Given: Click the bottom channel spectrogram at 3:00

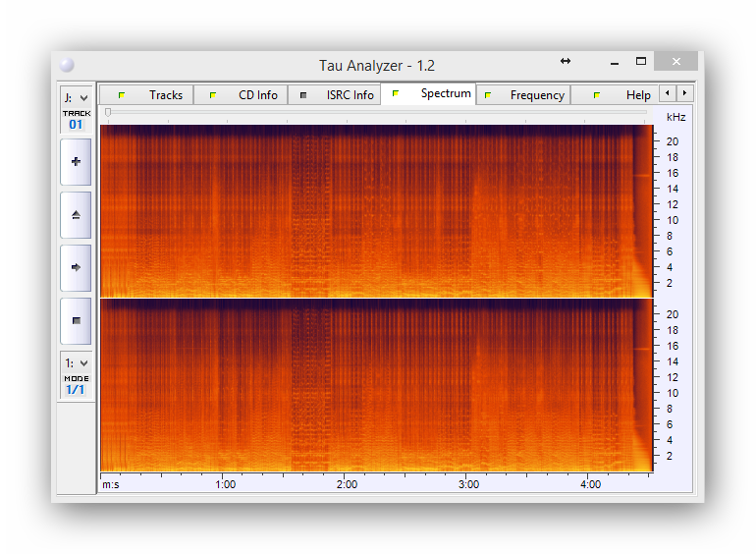Looking at the screenshot, I should pyautogui.click(x=468, y=385).
